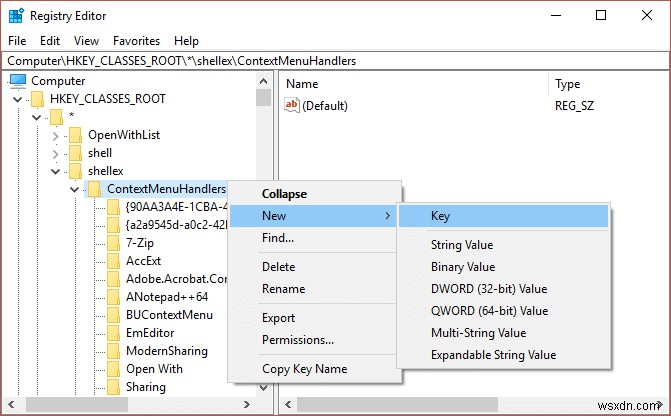Select Binary Value in the submenu
The image size is (671, 416).
[x=503, y=267]
